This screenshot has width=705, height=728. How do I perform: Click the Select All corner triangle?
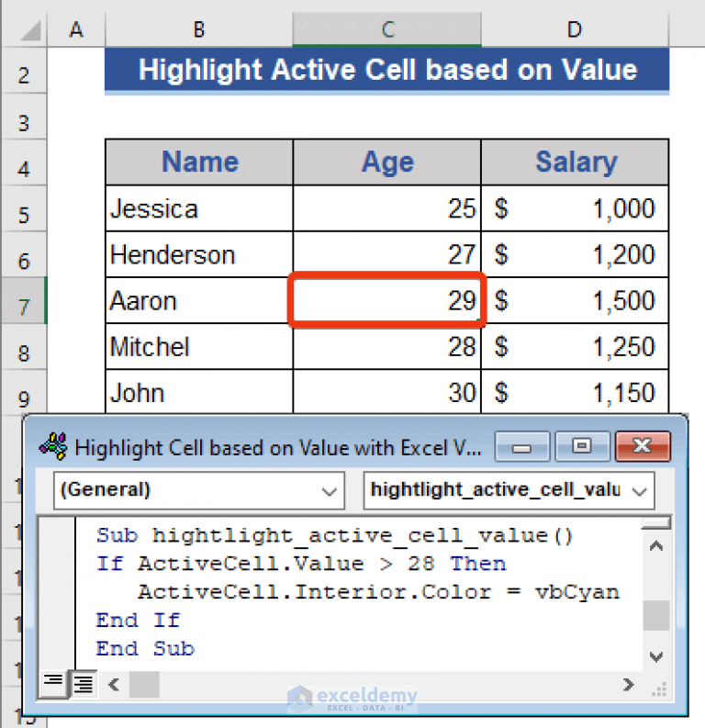(x=31, y=31)
